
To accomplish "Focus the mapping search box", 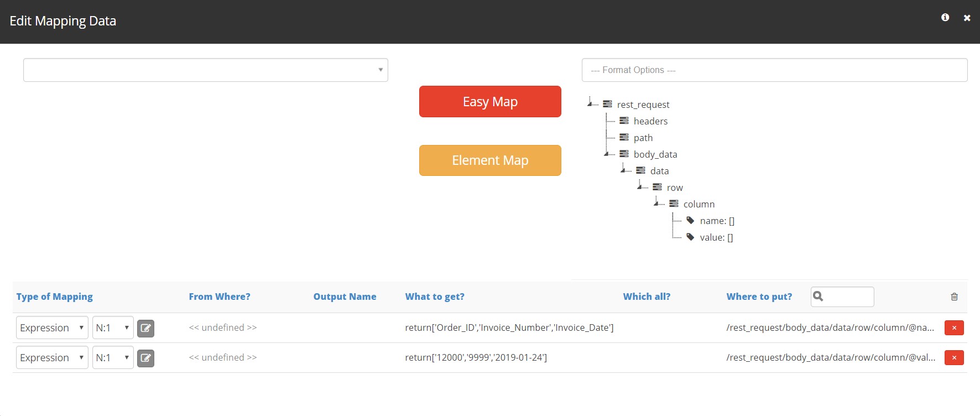I will tap(842, 297).
